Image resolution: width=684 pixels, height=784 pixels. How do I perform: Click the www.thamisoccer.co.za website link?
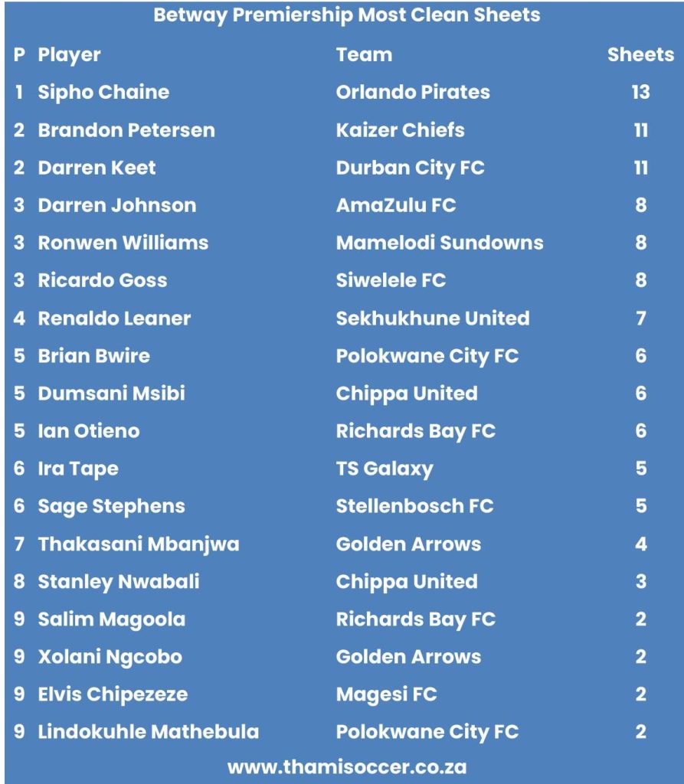click(346, 766)
